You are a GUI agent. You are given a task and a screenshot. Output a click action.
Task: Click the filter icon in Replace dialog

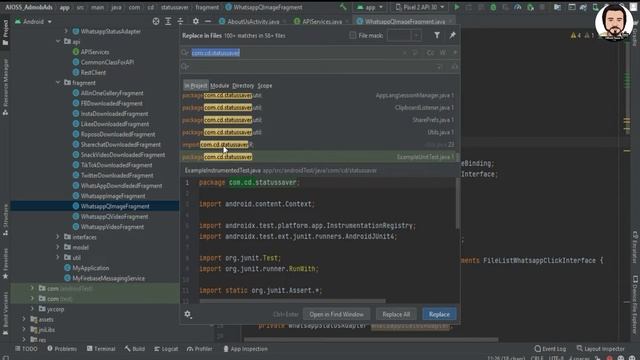point(437,36)
